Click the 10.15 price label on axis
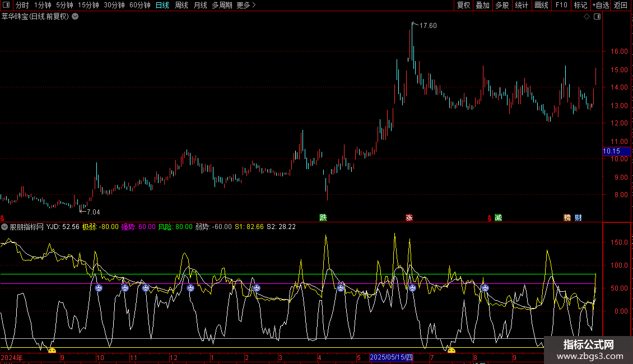 coord(611,151)
